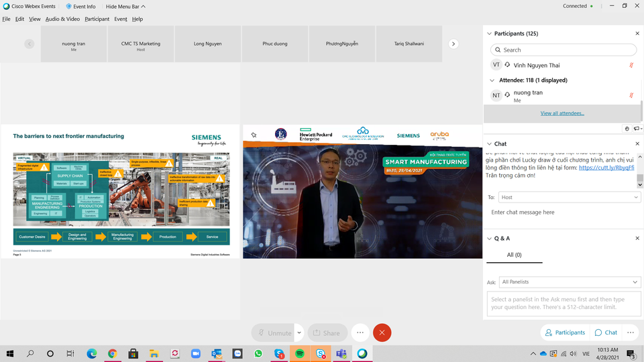The width and height of the screenshot is (644, 362).
Task: Open the Ask 'All Panelists' dropdown
Action: click(570, 282)
